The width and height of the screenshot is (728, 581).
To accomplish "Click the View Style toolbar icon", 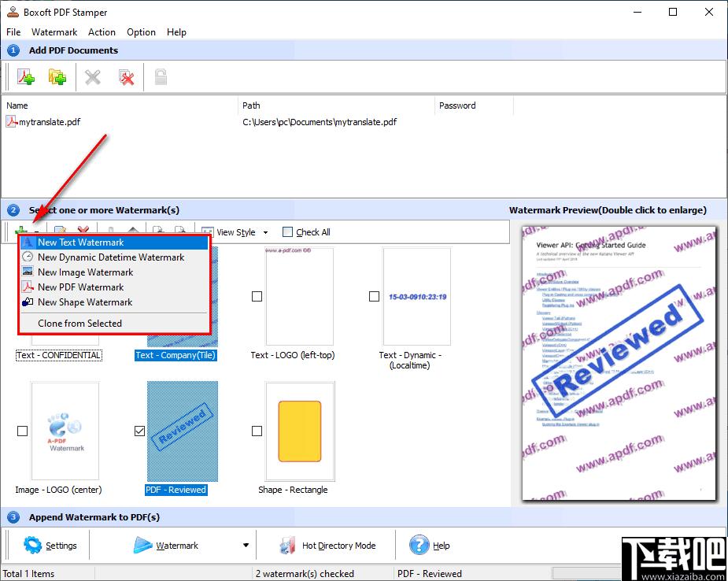I will coord(207,231).
